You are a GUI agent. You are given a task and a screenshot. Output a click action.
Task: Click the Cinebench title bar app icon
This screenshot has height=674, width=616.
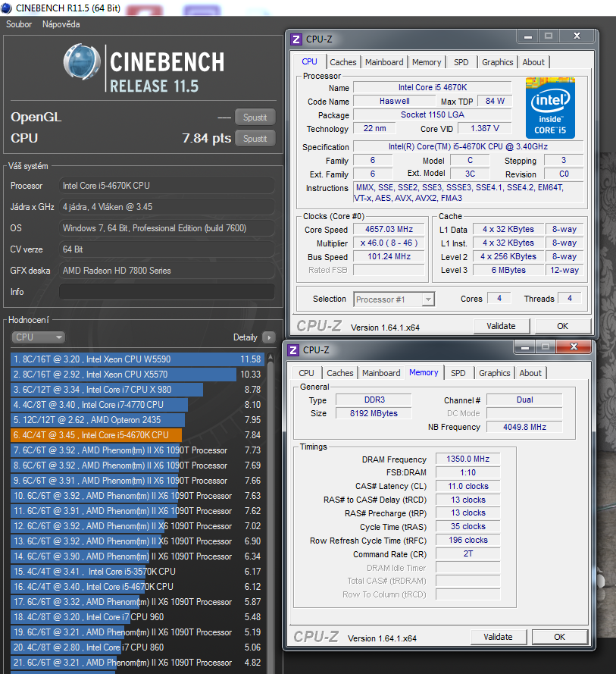(7, 8)
